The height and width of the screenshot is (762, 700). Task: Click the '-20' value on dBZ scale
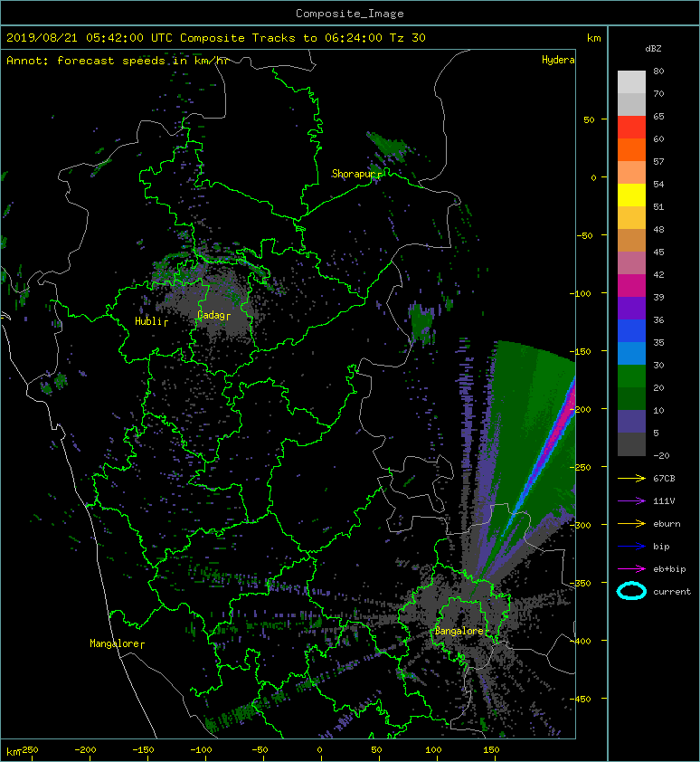tap(661, 455)
